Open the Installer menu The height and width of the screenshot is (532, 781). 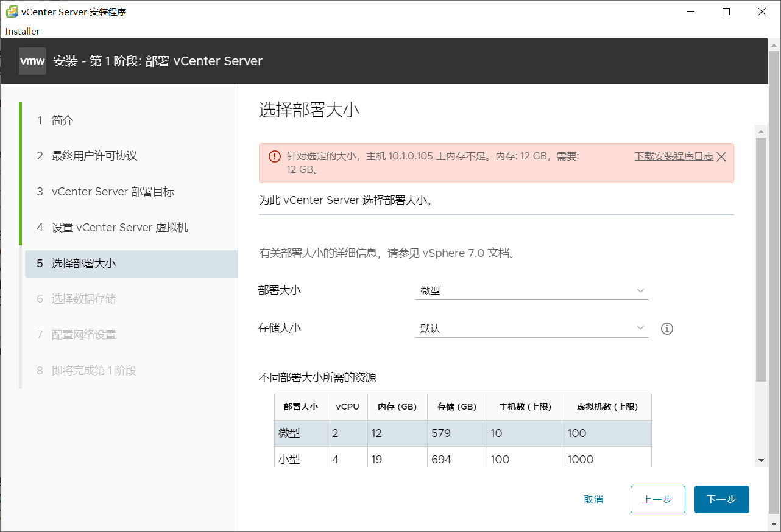click(x=21, y=31)
